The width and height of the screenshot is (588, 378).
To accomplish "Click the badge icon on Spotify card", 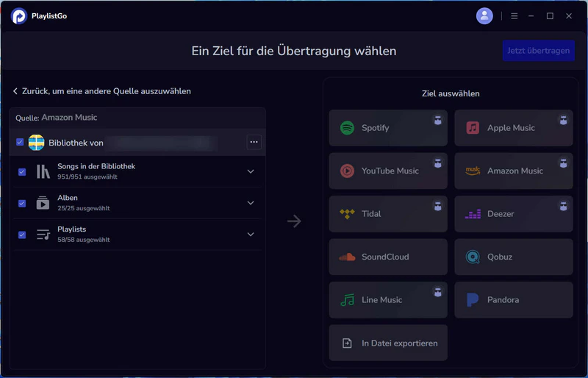I will click(x=437, y=120).
